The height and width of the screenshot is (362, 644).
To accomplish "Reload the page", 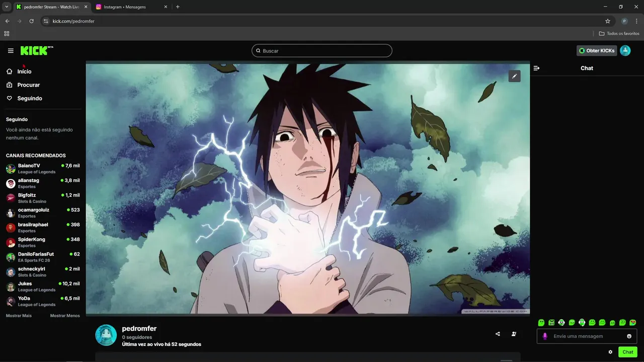I will click(x=31, y=21).
